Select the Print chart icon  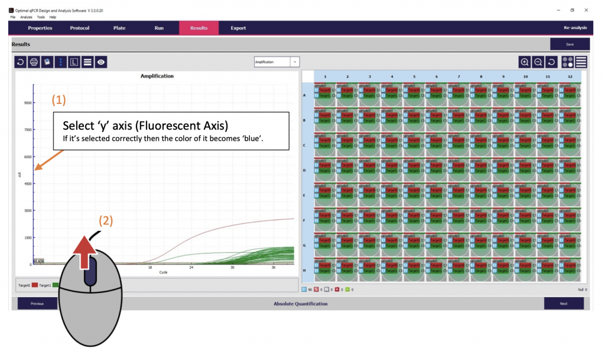(x=34, y=61)
